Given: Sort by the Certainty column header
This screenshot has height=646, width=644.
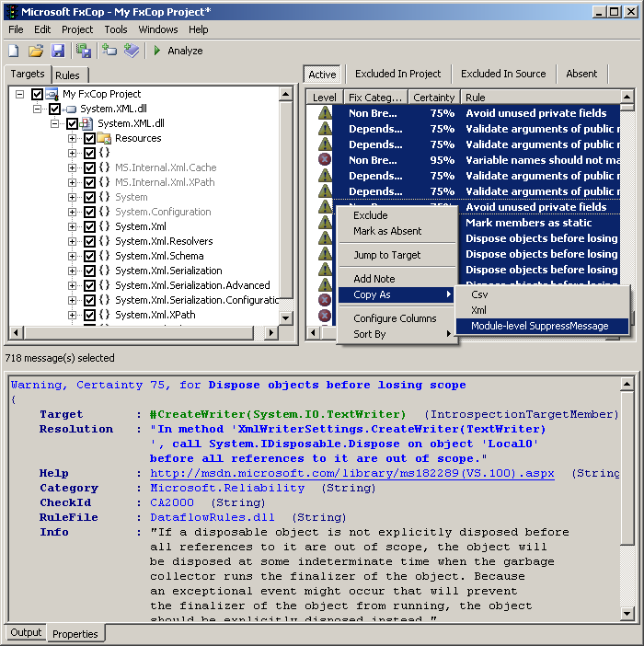Looking at the screenshot, I should [433, 98].
